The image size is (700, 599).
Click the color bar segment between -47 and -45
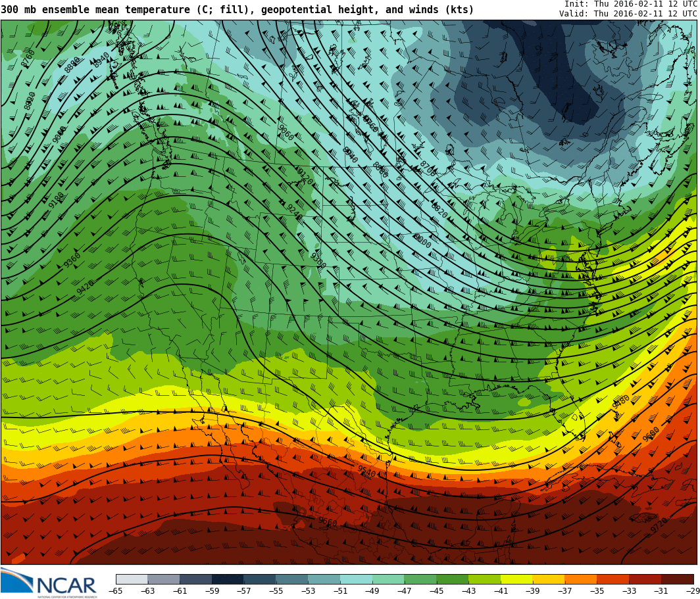coord(420,579)
